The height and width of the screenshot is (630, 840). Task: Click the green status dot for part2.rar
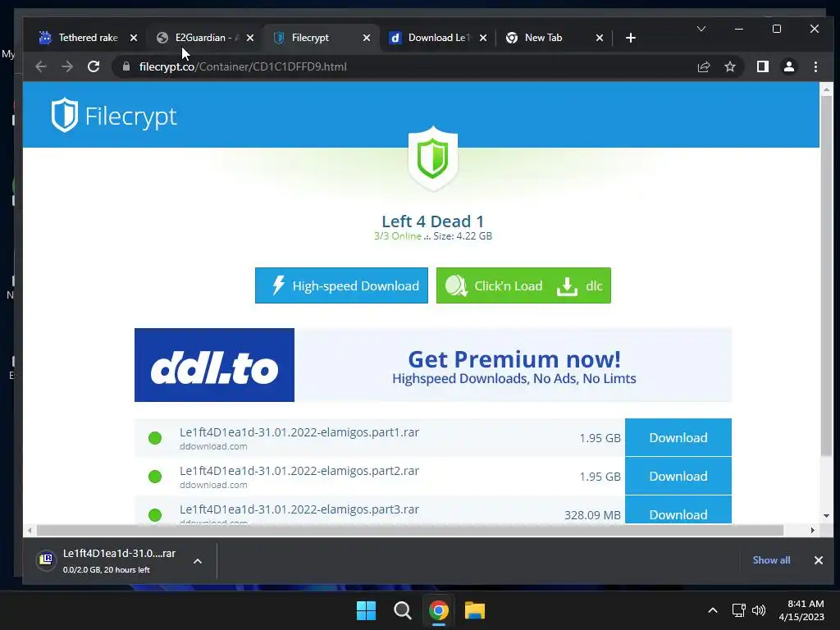[155, 477]
